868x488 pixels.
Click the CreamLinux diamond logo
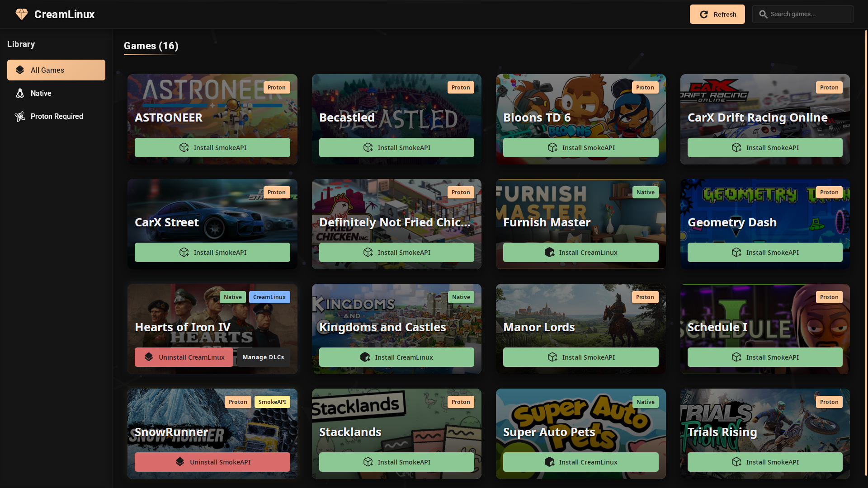click(x=21, y=14)
